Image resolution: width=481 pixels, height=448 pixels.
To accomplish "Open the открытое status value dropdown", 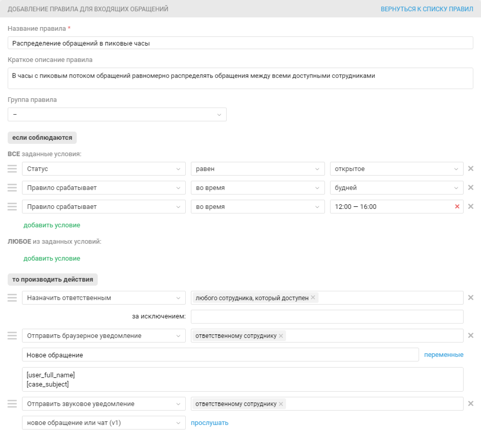I will click(397, 169).
